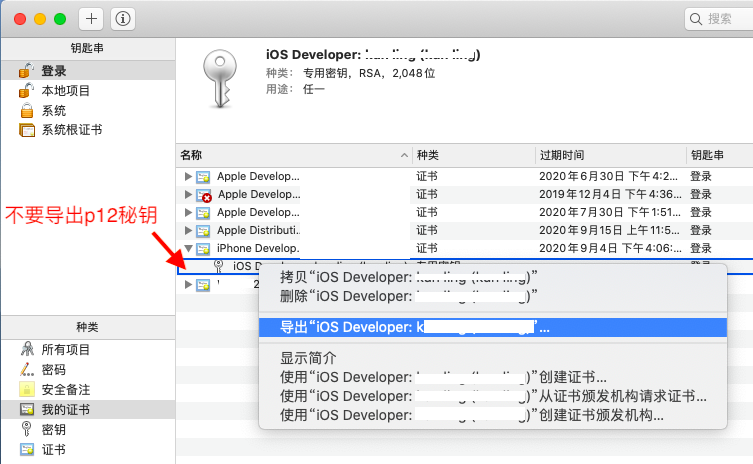This screenshot has width=753, height=464.
Task: Click expiry date 2019年12月4日 下午4:36 cell
Action: click(x=610, y=194)
